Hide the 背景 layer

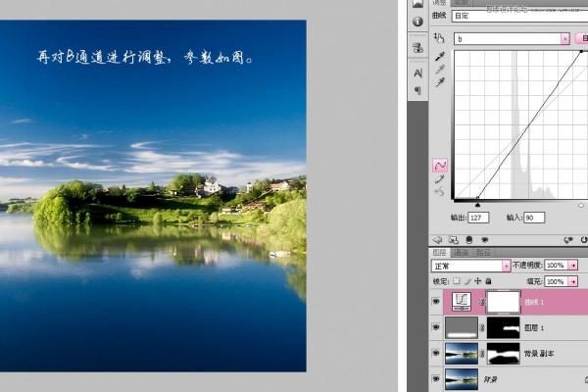coord(436,379)
